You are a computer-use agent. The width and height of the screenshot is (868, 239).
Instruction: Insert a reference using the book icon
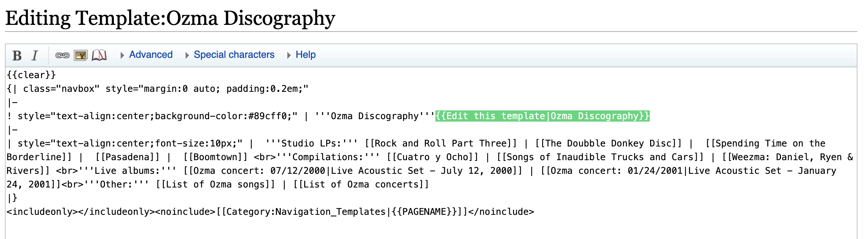coord(99,55)
